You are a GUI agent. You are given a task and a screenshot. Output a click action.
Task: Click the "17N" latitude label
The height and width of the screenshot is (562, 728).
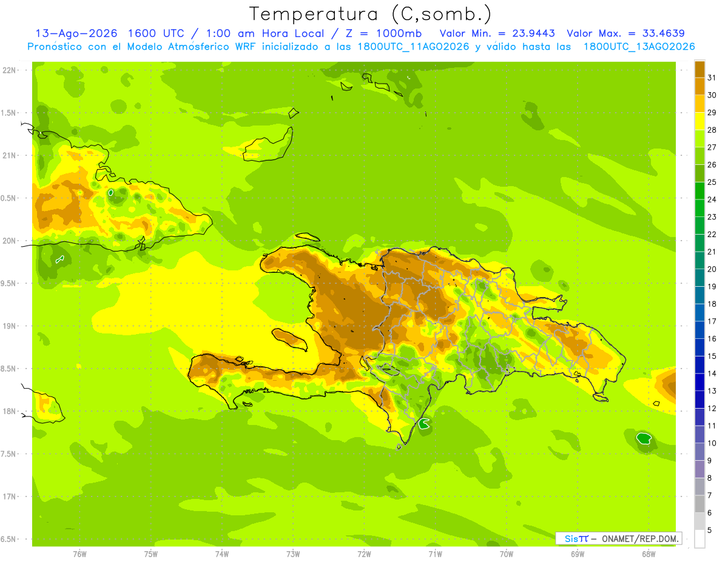tap(9, 497)
